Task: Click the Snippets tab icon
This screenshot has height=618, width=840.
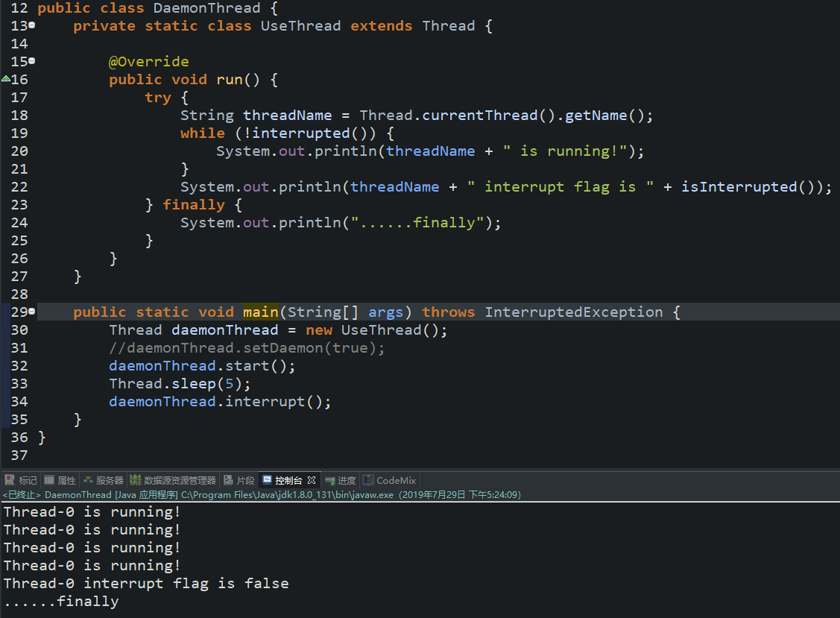Action: (x=228, y=479)
